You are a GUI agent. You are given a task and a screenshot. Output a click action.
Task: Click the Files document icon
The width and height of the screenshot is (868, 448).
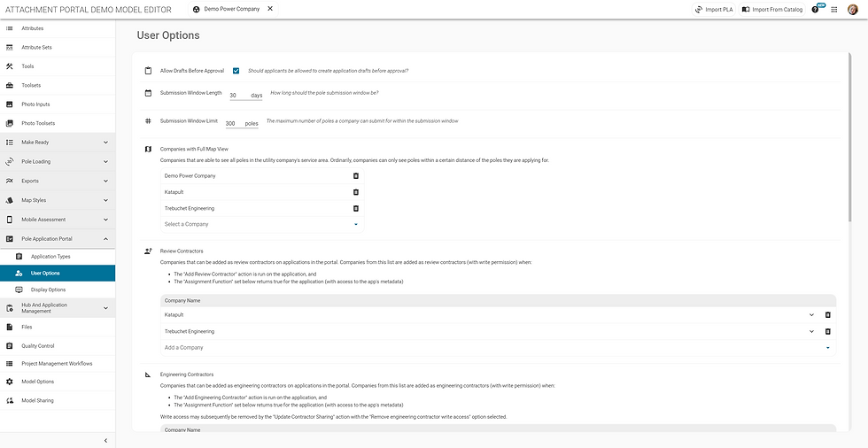[10, 327]
